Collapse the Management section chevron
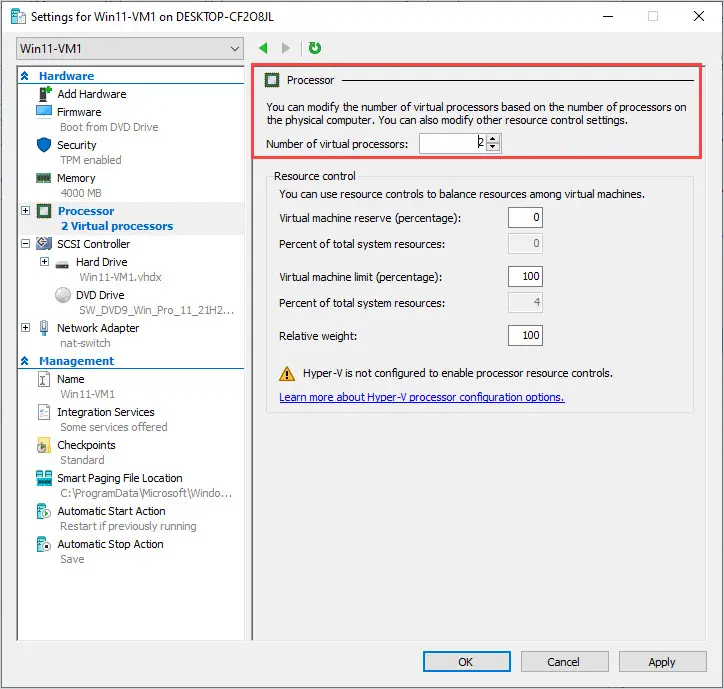The width and height of the screenshot is (724, 689). pos(25,361)
